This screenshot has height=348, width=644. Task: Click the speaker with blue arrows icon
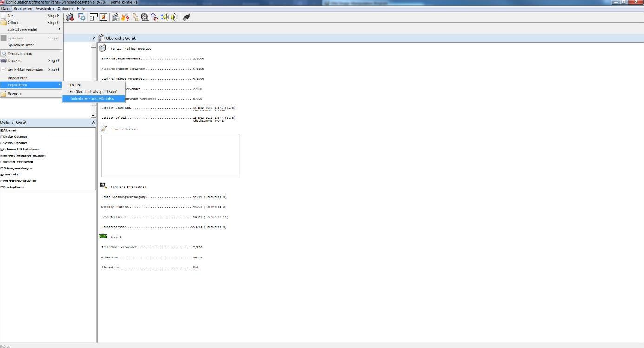pos(164,17)
